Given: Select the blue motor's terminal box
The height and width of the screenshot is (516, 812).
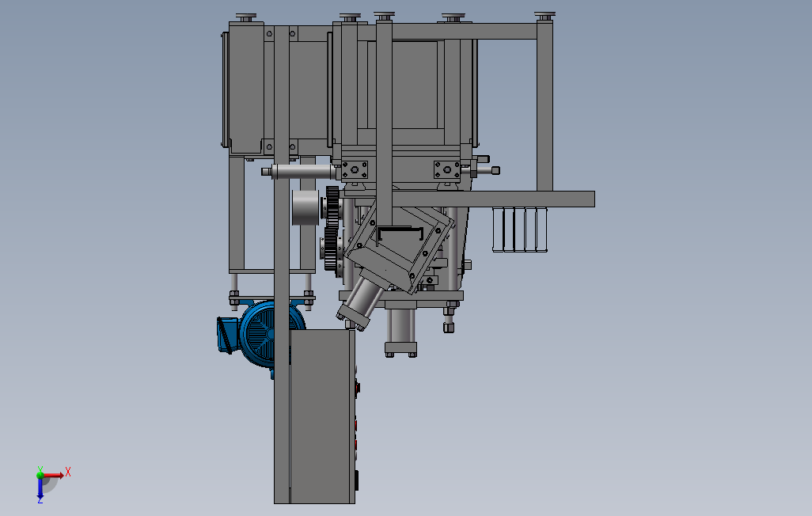Looking at the screenshot, I should [227, 335].
